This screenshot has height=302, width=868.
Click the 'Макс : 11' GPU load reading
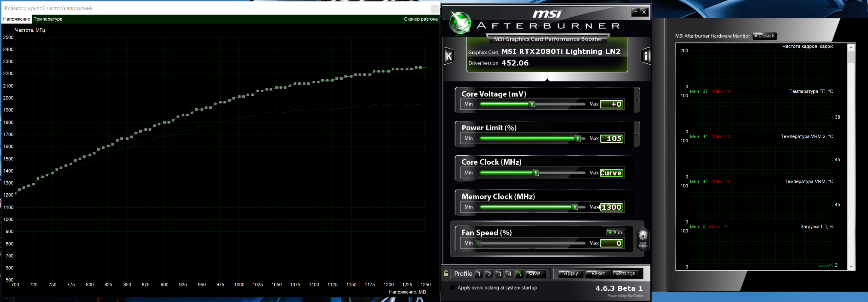(718, 227)
